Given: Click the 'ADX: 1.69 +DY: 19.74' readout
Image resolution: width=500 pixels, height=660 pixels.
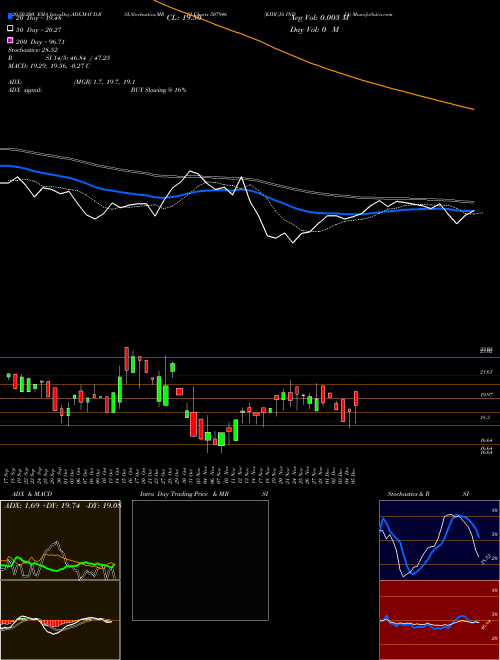Looking at the screenshot, I should (42, 506).
